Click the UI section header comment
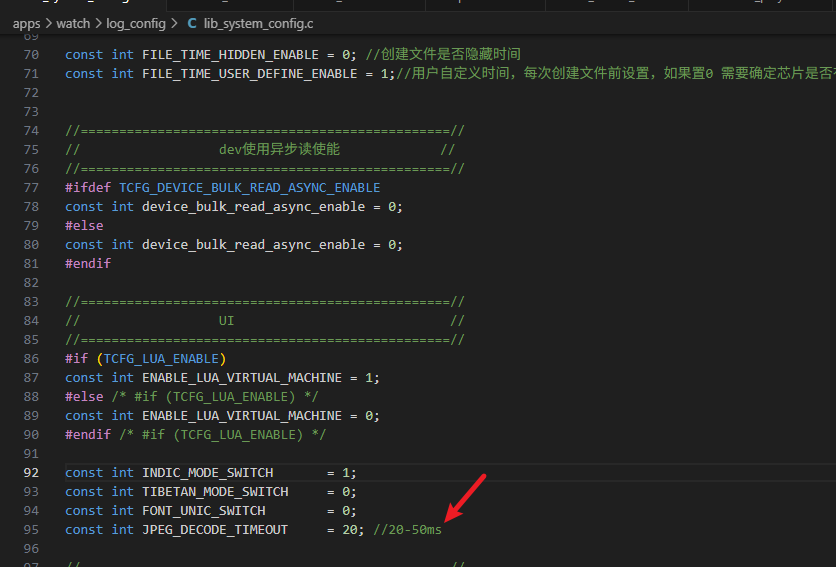The image size is (836, 567). [226, 321]
